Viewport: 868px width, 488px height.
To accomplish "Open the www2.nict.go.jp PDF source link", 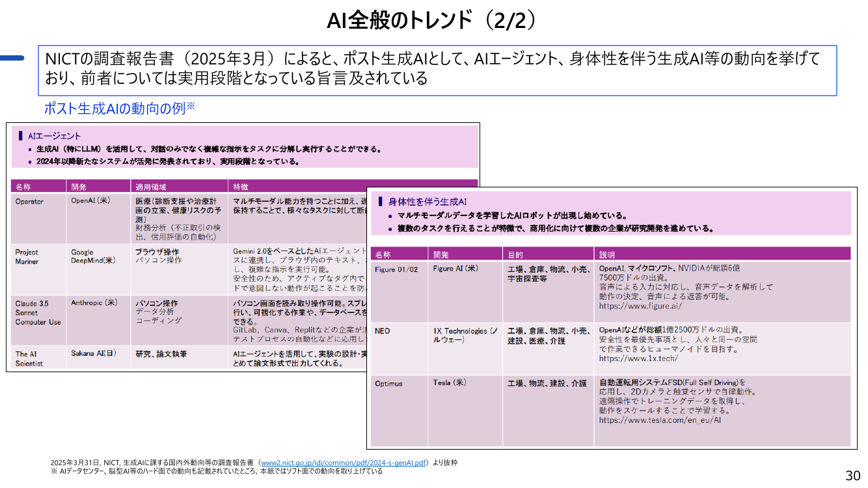I will 344,463.
